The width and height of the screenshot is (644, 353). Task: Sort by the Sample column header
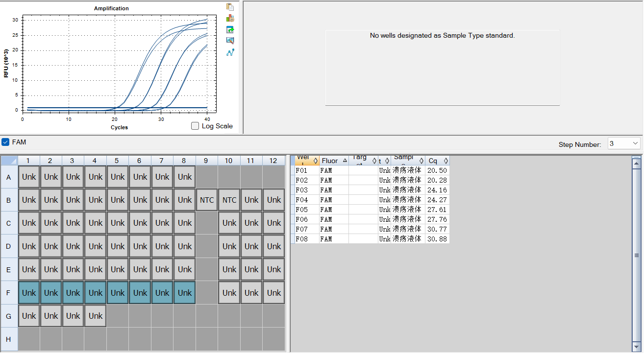click(408, 161)
